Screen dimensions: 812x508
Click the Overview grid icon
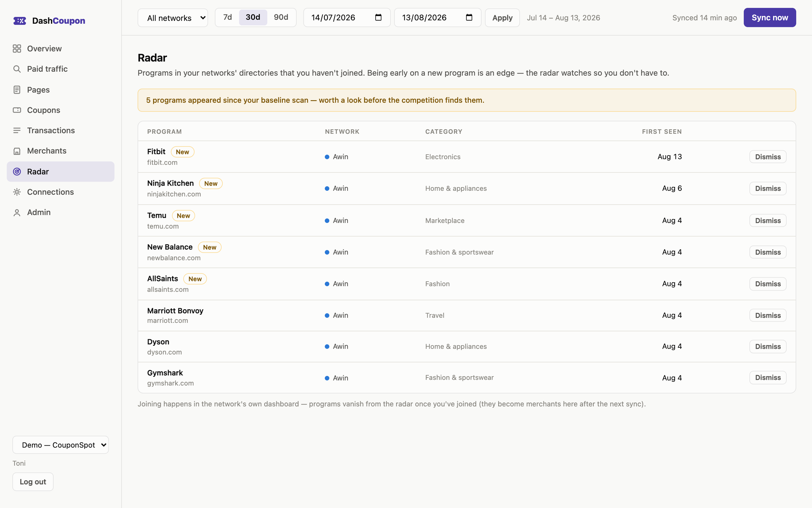point(17,49)
